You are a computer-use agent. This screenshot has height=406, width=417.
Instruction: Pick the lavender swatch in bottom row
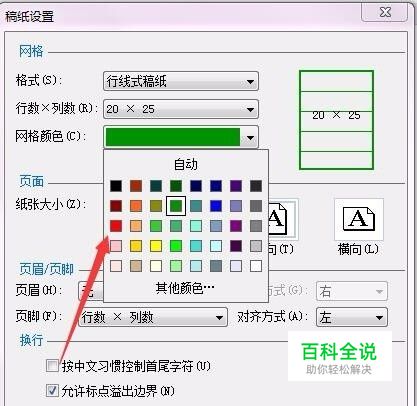pos(236,266)
